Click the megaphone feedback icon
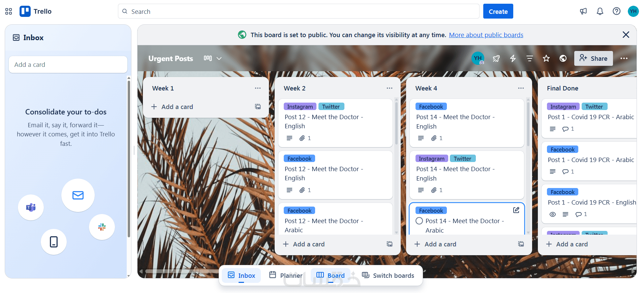Screen dimensions: 644x293 point(583,11)
